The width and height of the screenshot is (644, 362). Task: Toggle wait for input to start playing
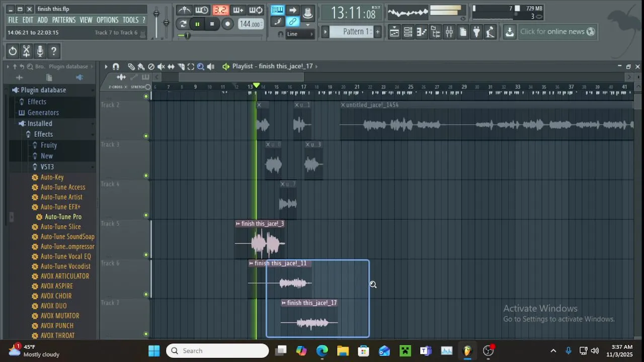click(202, 10)
